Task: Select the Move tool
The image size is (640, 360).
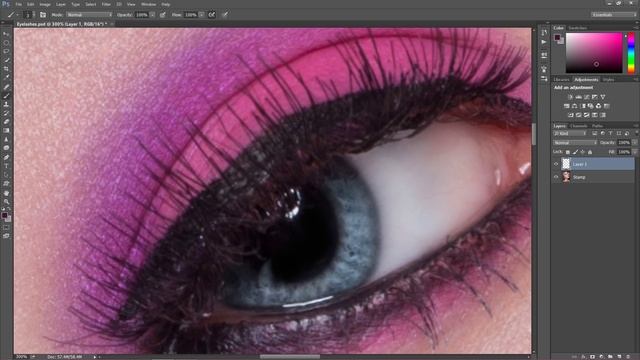Action: pos(6,34)
